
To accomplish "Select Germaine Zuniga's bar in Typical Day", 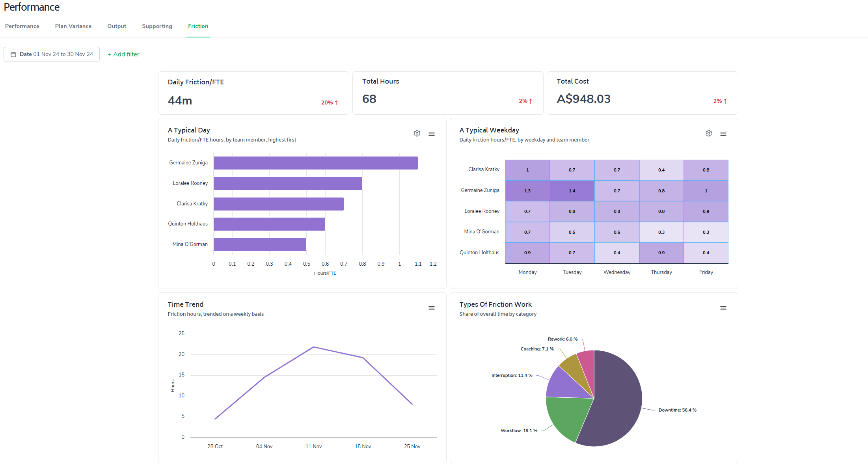I will point(315,163).
